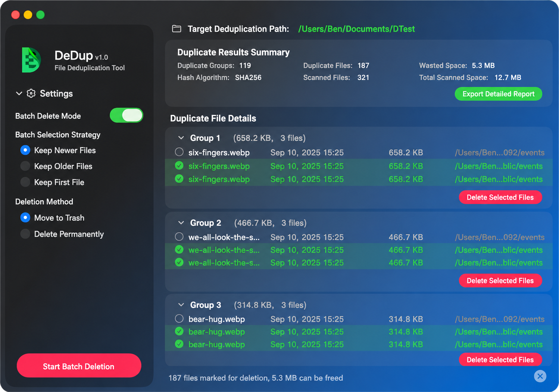
Task: Select Move to Trash deletion method
Action: pos(25,218)
